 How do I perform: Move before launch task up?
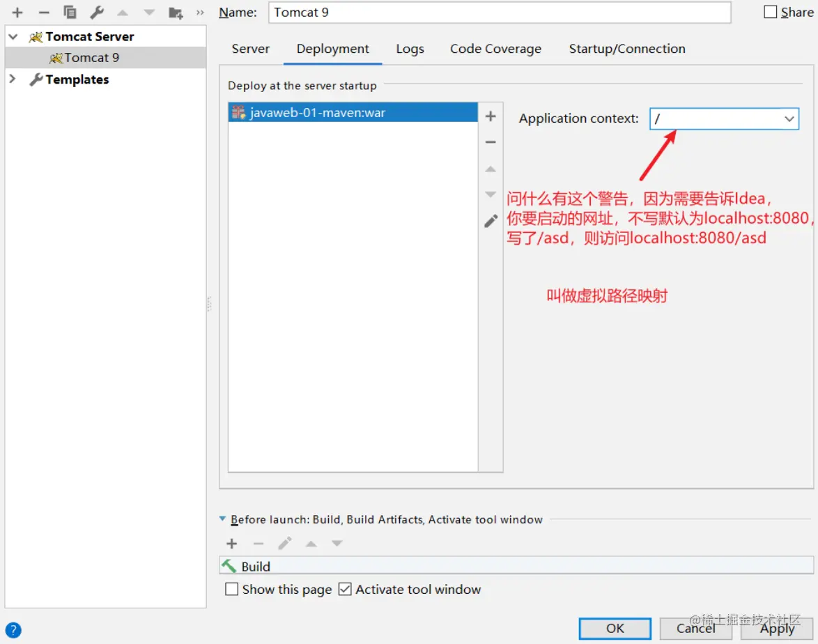[311, 544]
